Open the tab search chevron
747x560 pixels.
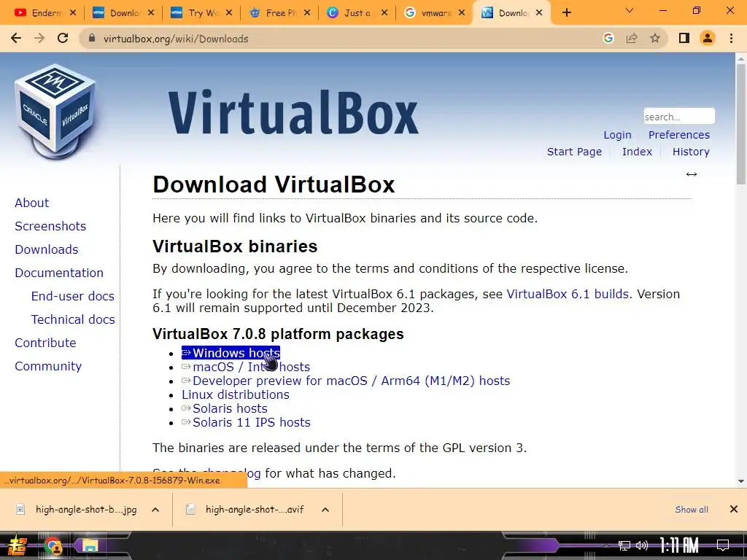coord(630,10)
